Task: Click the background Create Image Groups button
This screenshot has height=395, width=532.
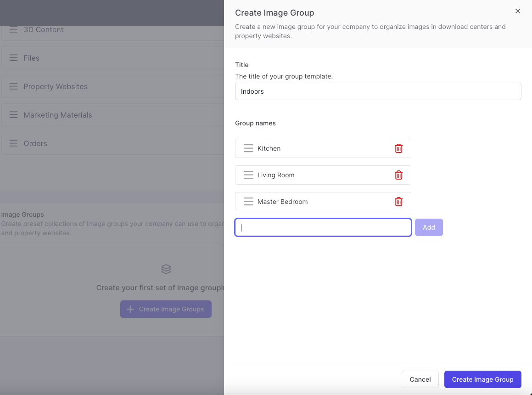Action: [x=166, y=309]
